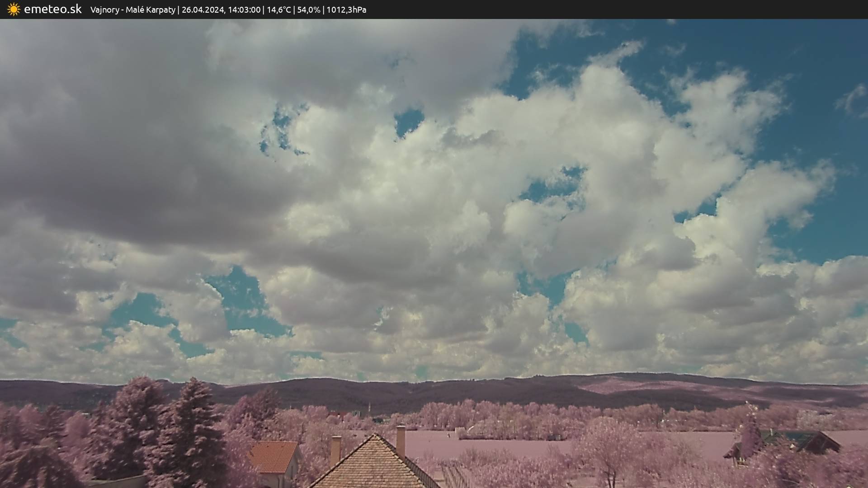Open the emeteo.sk site name link
Image resolution: width=868 pixels, height=488 pixels.
point(52,9)
